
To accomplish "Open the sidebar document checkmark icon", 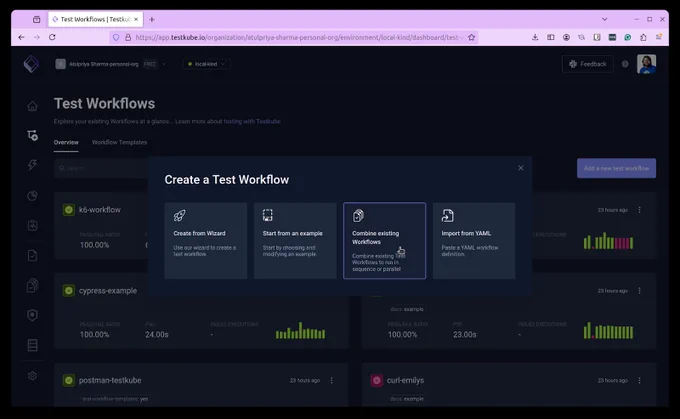I will [x=33, y=255].
